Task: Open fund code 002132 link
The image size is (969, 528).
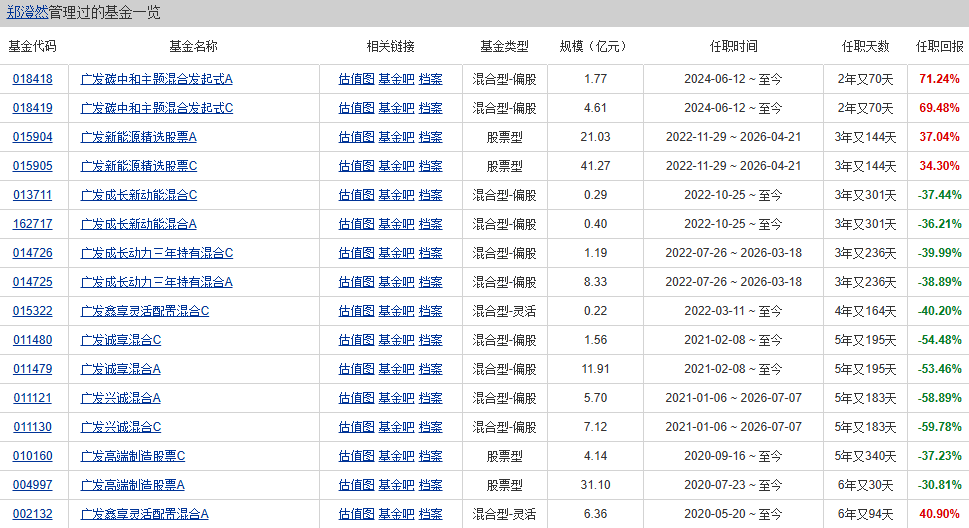Action: click(x=33, y=515)
